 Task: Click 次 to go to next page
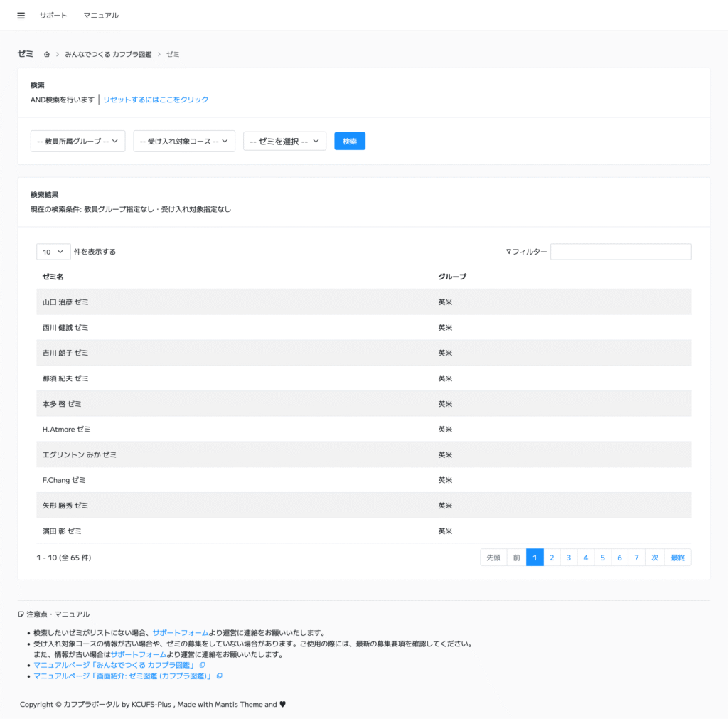[655, 558]
